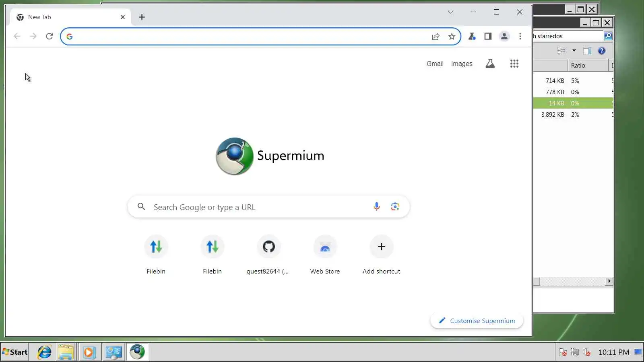The image size is (644, 362).
Task: Open the Web Store shortcut
Action: [x=325, y=254]
